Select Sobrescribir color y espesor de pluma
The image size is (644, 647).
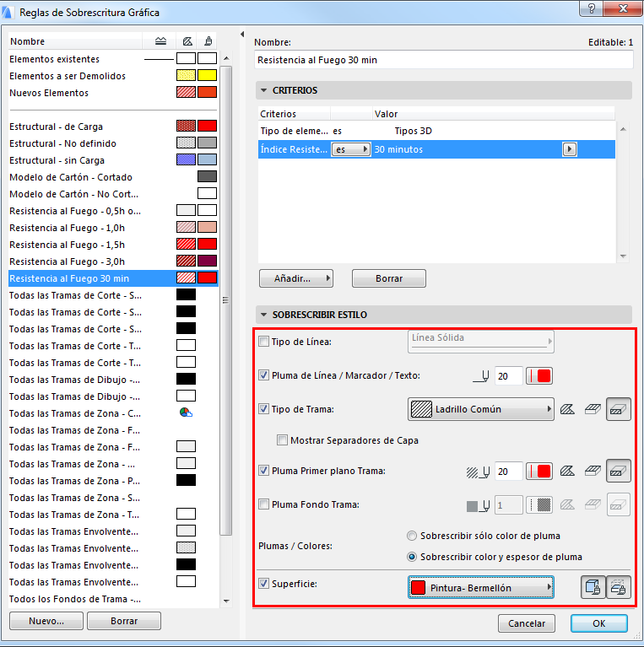412,557
